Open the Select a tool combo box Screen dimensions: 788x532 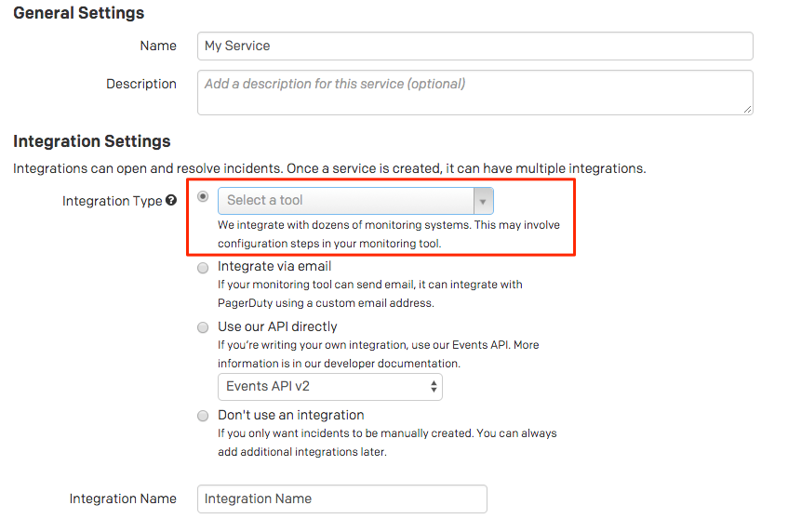pos(346,201)
